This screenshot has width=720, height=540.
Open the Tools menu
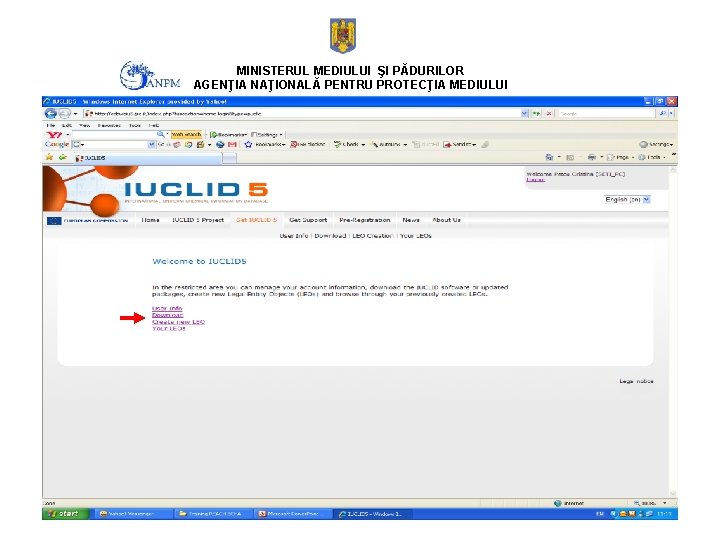point(135,125)
